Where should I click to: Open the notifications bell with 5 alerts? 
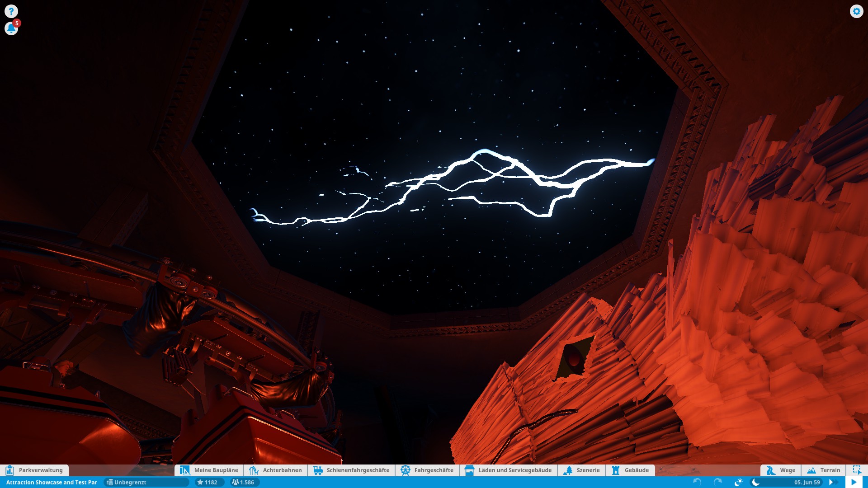pos(12,28)
